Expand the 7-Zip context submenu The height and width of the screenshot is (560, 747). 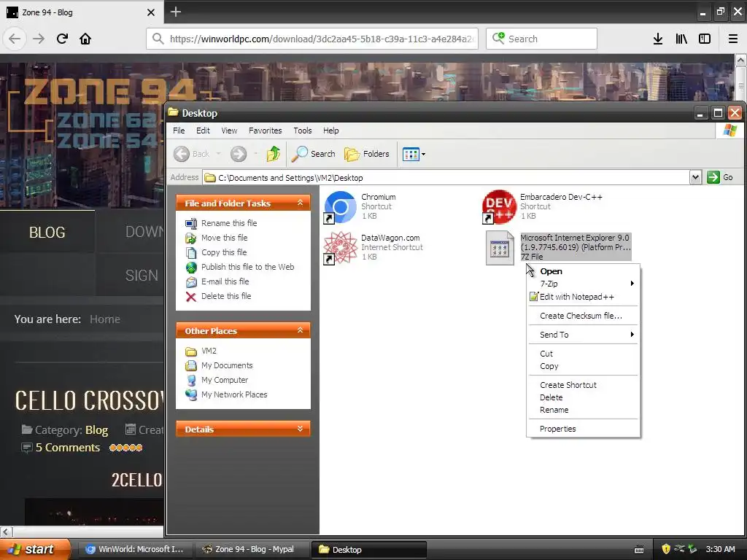[583, 284]
